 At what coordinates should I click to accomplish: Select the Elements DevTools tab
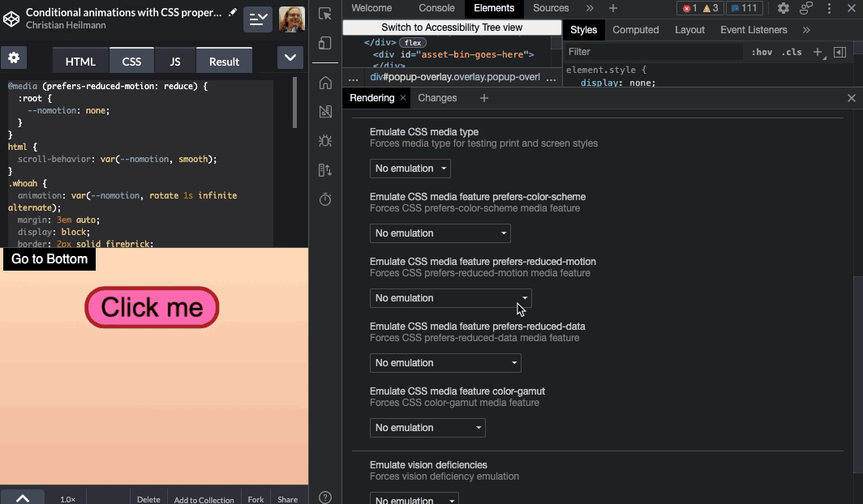point(494,8)
